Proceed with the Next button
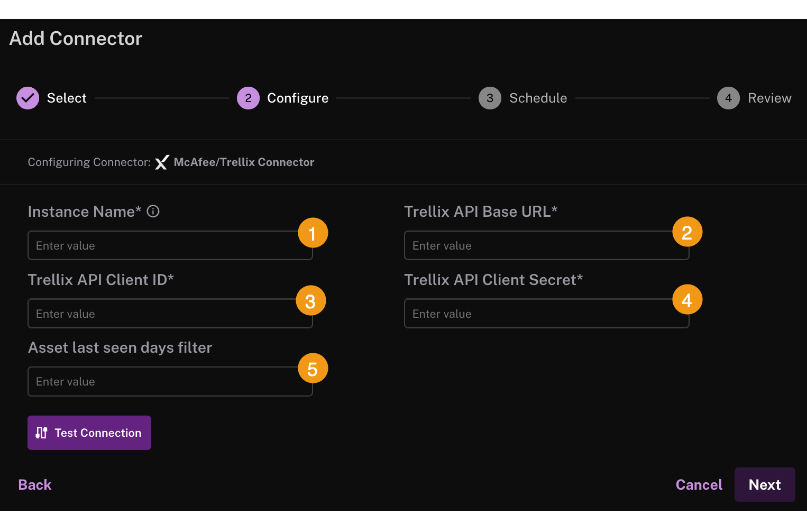807x532 pixels. 765,484
